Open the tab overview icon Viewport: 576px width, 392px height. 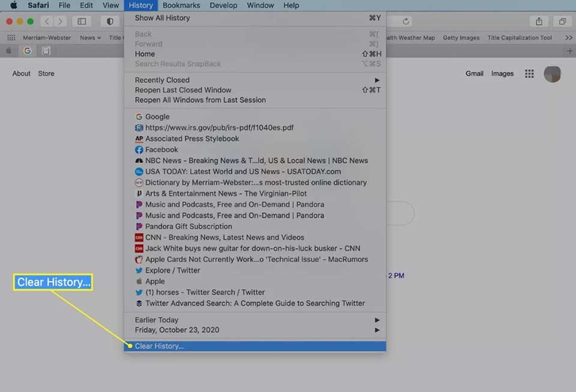click(x=562, y=22)
